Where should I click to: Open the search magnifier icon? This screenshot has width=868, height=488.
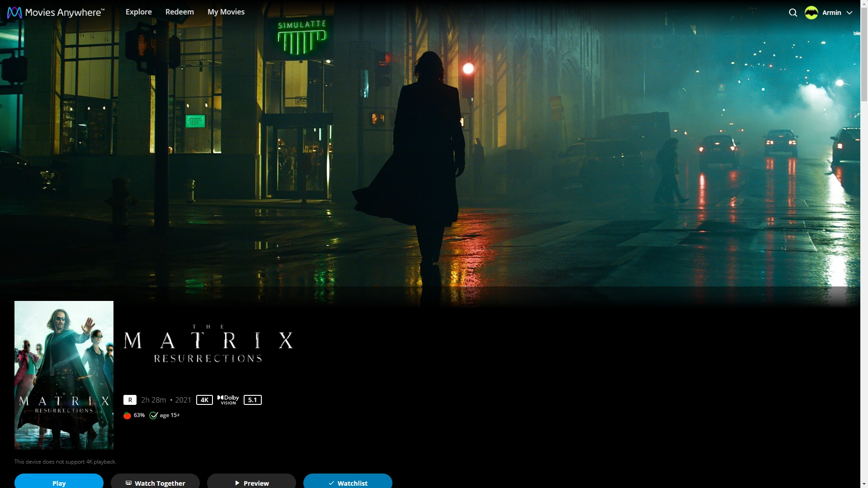(793, 13)
